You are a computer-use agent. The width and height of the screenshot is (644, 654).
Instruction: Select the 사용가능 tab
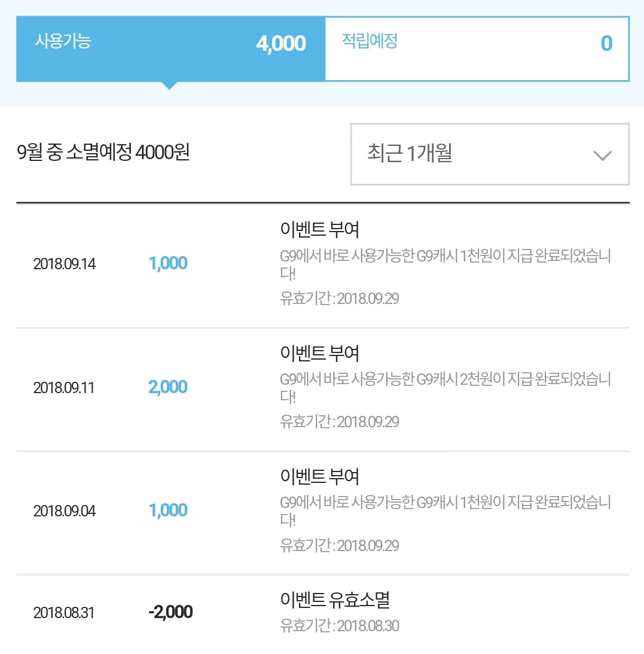pos(63,42)
